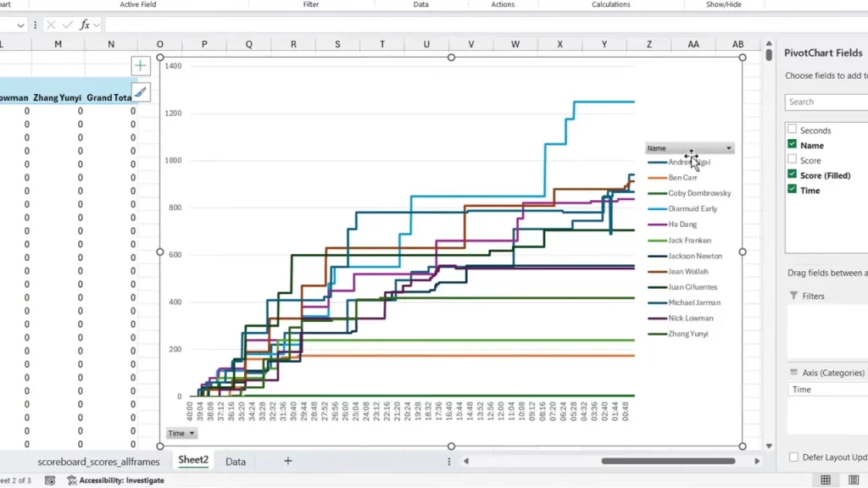Open Chart Styles using the brush icon
Screen dimensions: 868x488
[x=141, y=91]
